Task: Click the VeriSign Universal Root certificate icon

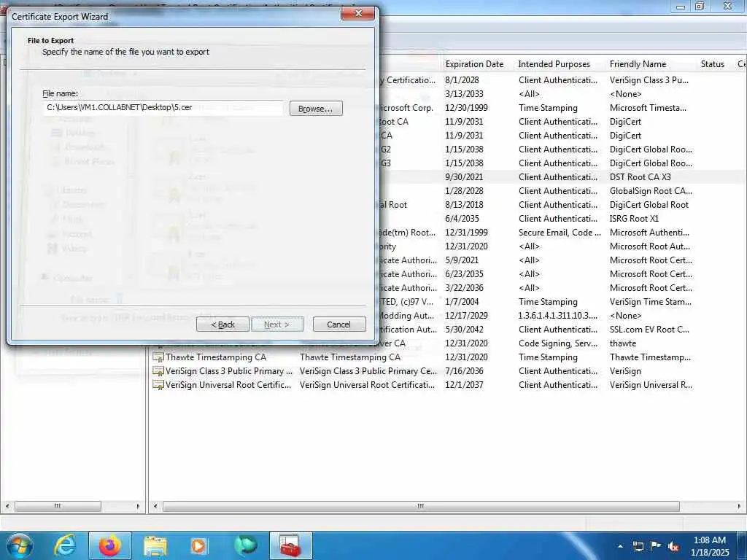Action: click(158, 385)
